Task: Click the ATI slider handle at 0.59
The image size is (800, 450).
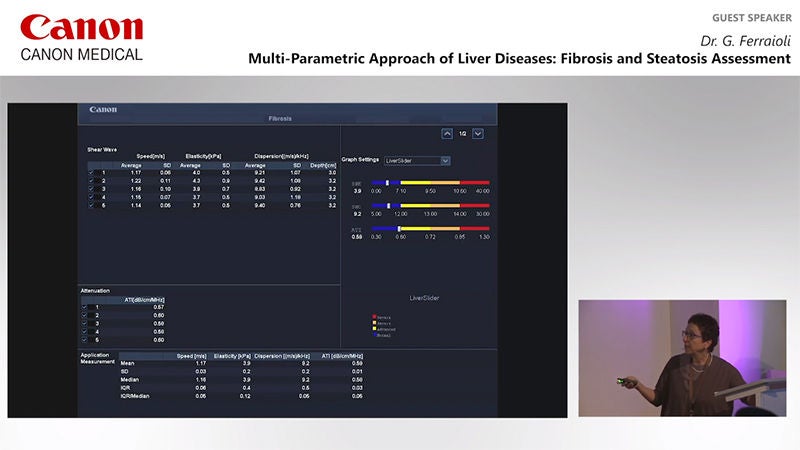Action: point(399,229)
